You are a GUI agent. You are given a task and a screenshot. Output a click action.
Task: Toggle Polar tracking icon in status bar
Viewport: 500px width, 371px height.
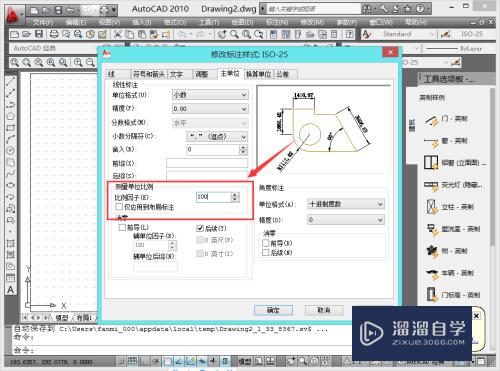coord(156,361)
